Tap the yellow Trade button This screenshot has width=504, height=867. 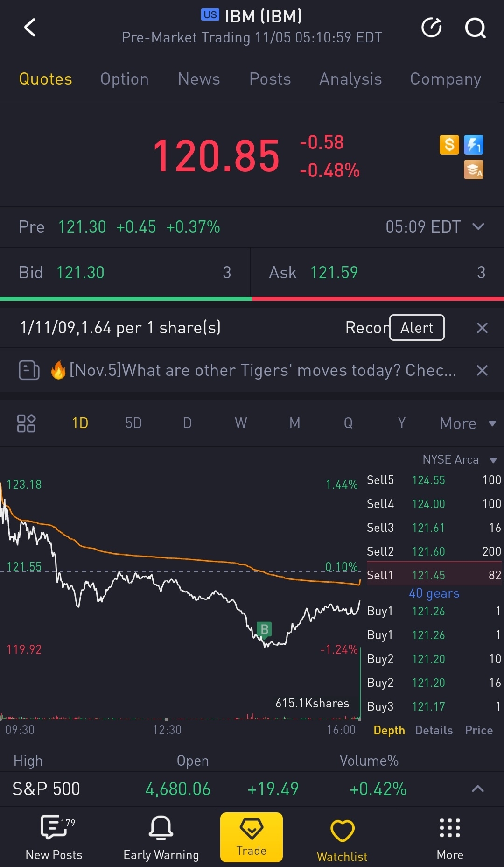click(x=252, y=837)
